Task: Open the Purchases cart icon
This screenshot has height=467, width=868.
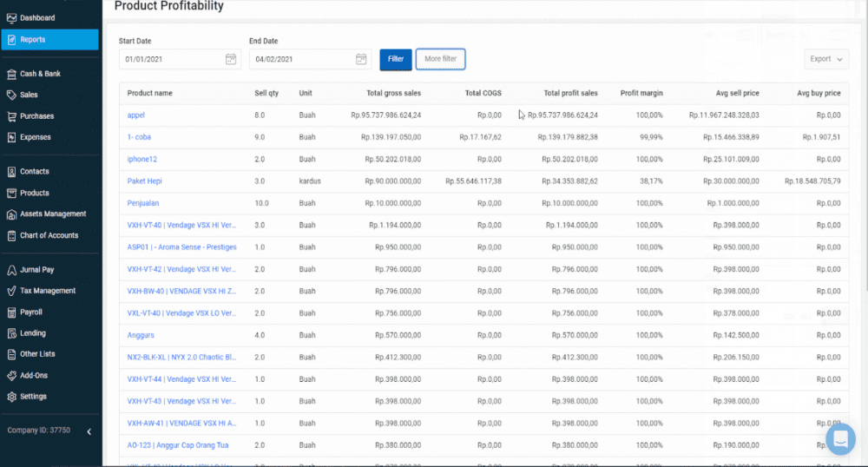Action: point(11,116)
